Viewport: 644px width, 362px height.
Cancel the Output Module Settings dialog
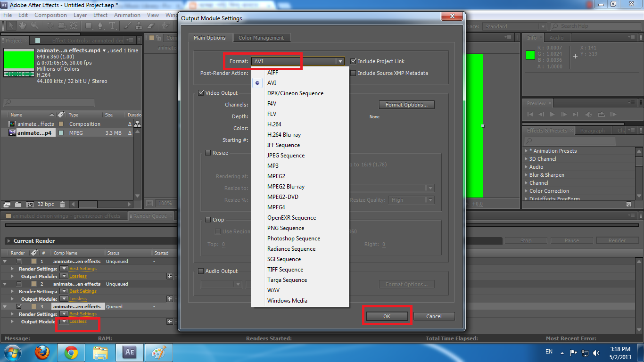tap(434, 316)
